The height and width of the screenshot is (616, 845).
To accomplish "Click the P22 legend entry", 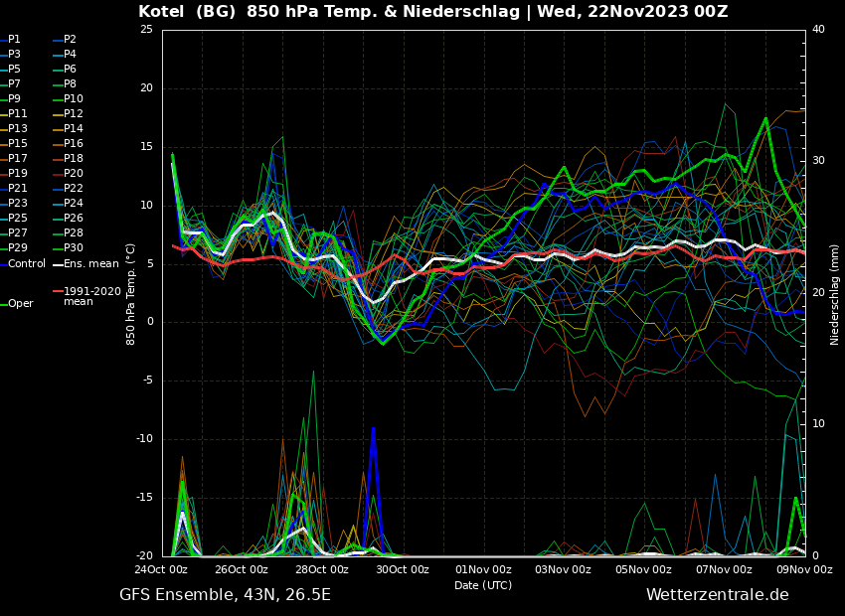I will click(74, 189).
